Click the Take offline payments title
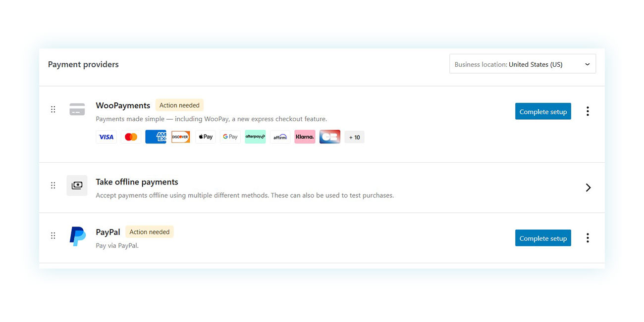This screenshot has width=644, height=322. point(137,182)
